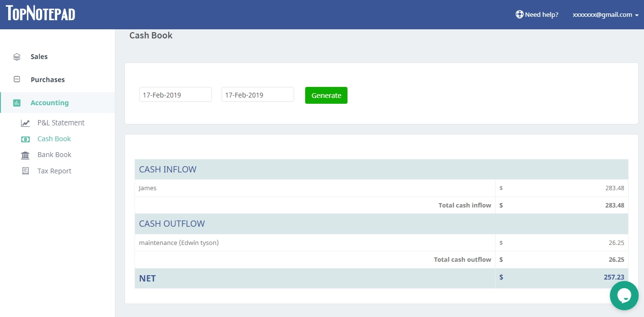Select the Cash Book banknote icon

click(25, 139)
